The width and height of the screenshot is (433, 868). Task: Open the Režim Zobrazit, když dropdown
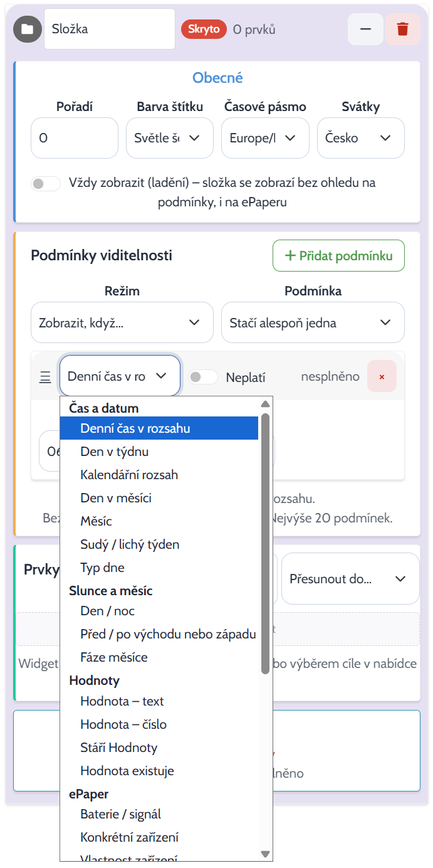tap(122, 322)
